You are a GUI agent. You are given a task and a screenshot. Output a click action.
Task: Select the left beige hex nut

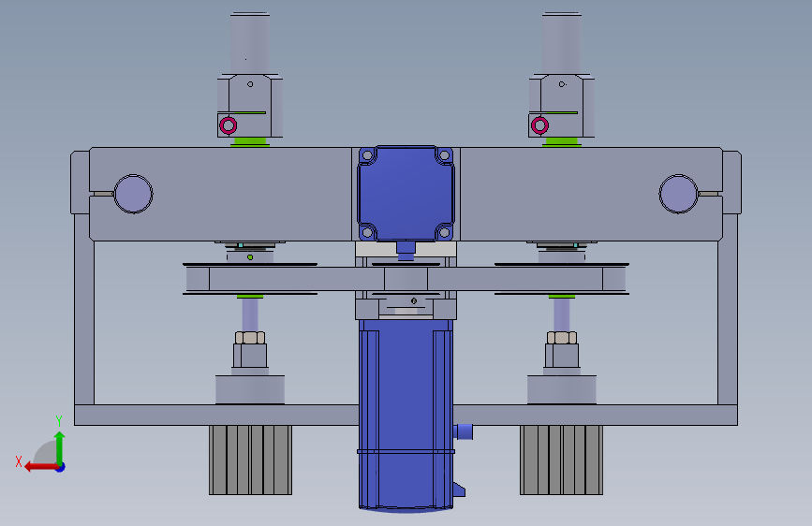coord(250,338)
